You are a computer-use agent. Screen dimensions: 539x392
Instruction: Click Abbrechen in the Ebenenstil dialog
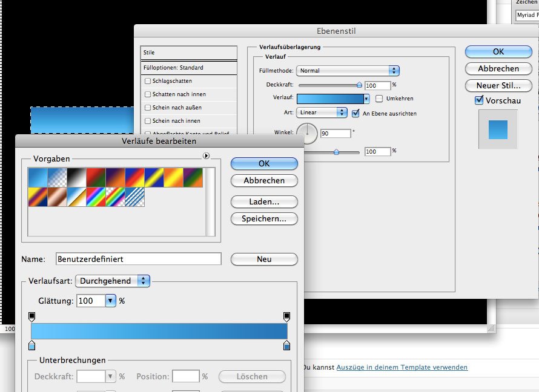[498, 68]
